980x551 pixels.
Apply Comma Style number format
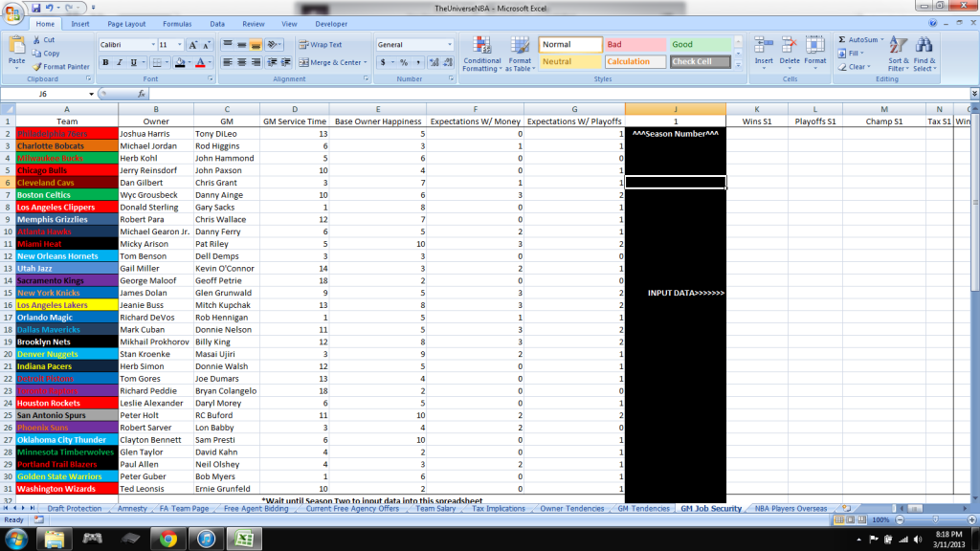point(417,62)
